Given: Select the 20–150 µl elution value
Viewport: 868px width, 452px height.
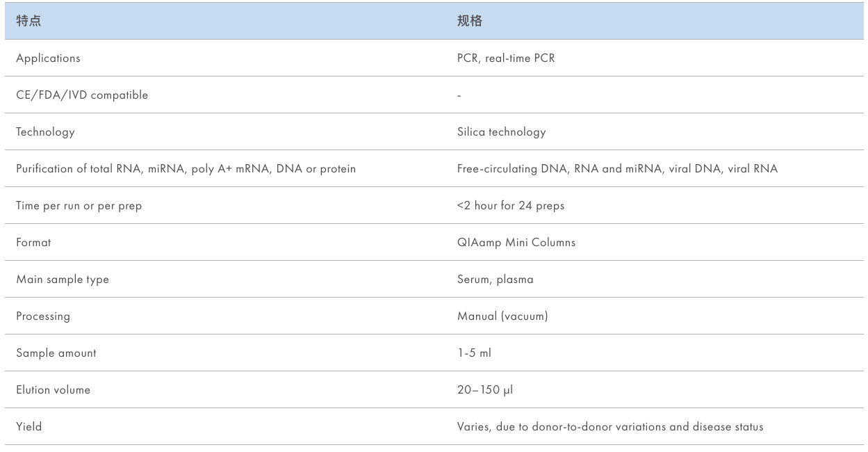Looking at the screenshot, I should tap(485, 390).
